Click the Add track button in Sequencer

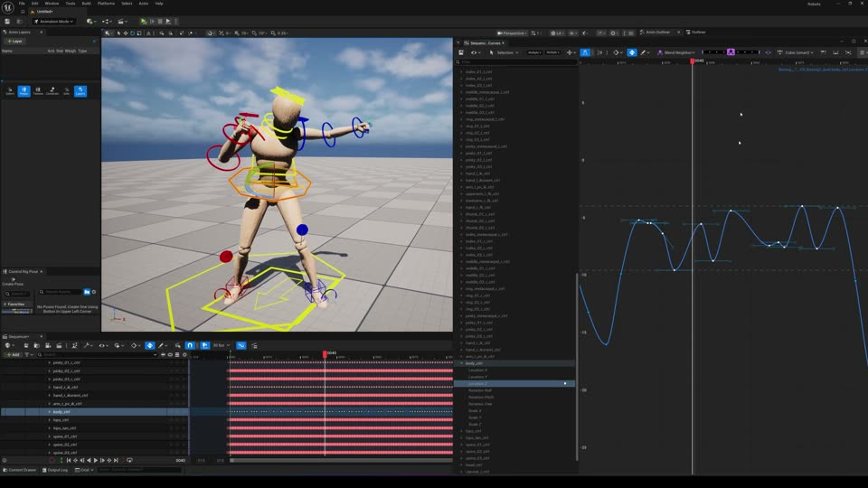[13, 354]
